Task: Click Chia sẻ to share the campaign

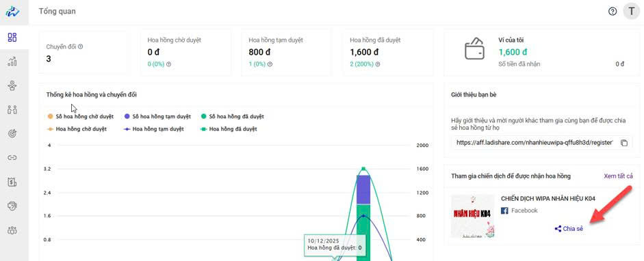Action: [x=569, y=229]
